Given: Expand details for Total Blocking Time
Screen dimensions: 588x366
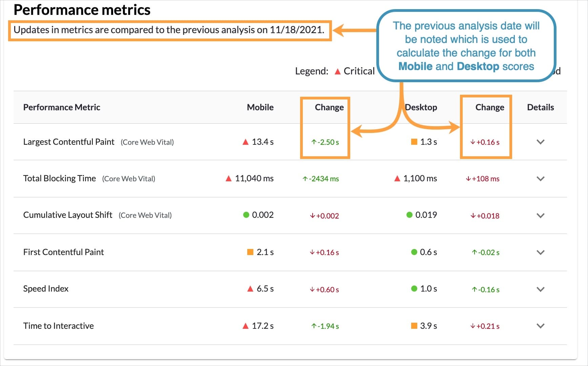Looking at the screenshot, I should coord(541,179).
